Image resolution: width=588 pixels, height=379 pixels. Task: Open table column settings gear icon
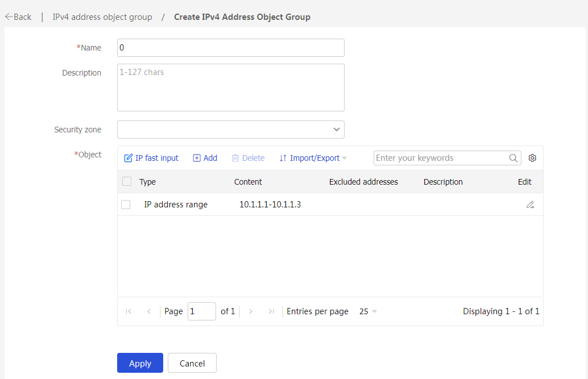[x=532, y=158]
